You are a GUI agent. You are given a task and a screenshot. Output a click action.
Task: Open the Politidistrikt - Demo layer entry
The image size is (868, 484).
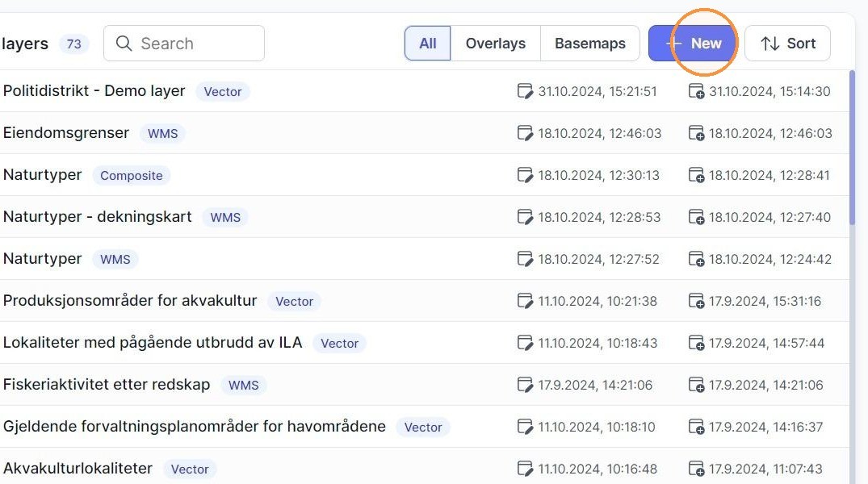tap(94, 90)
